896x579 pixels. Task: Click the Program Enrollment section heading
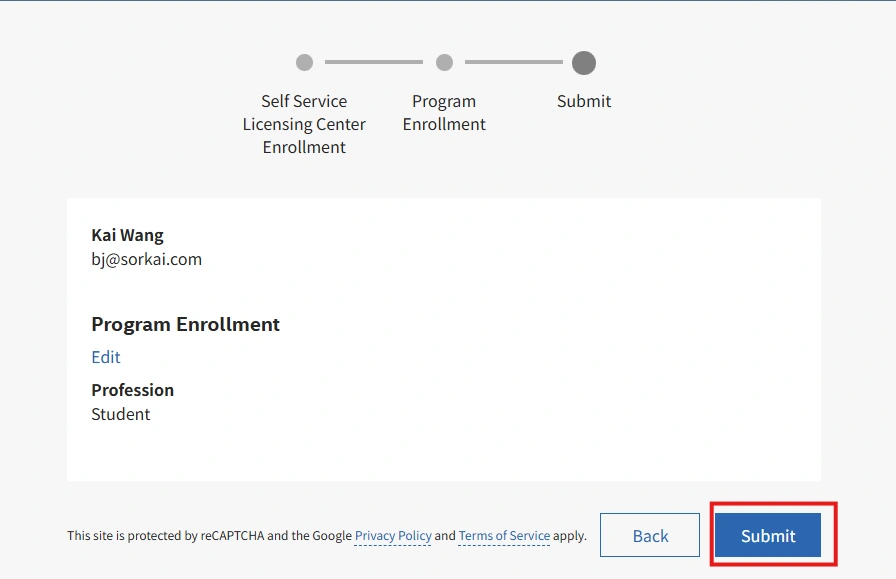(x=185, y=324)
